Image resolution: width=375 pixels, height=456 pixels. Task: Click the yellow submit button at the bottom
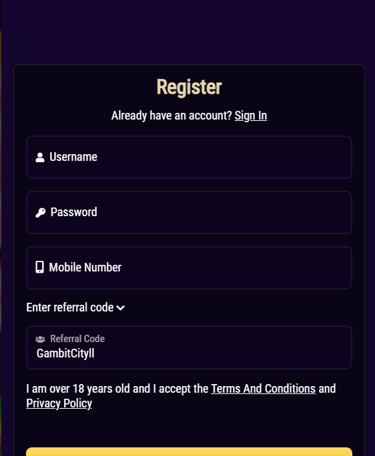pos(189,452)
